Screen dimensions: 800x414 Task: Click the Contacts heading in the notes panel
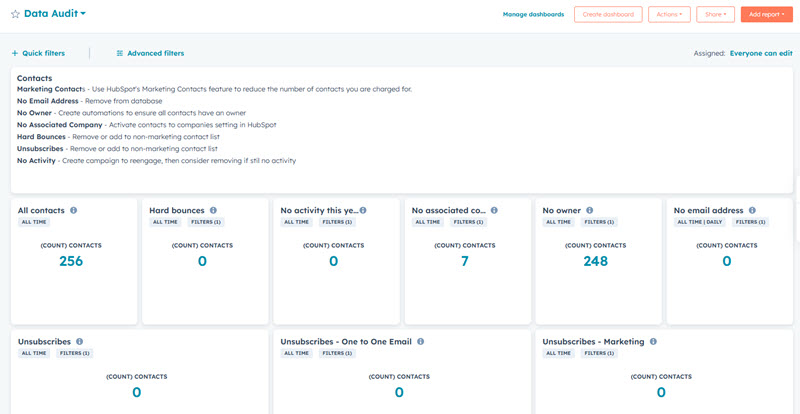point(35,79)
